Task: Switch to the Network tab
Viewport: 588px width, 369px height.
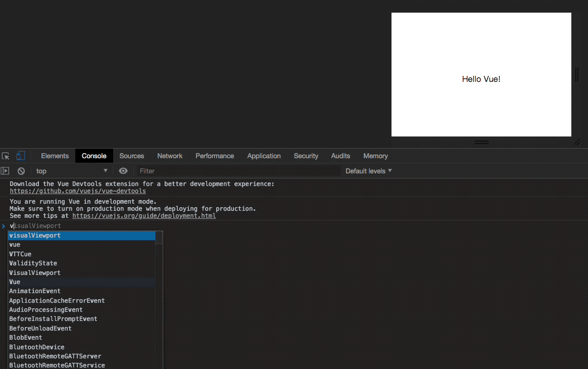Action: (x=170, y=156)
